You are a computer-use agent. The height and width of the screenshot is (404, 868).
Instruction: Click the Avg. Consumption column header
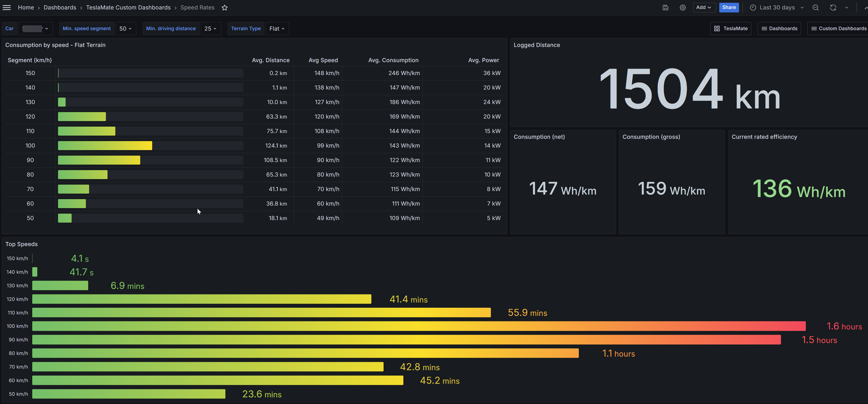pos(393,60)
